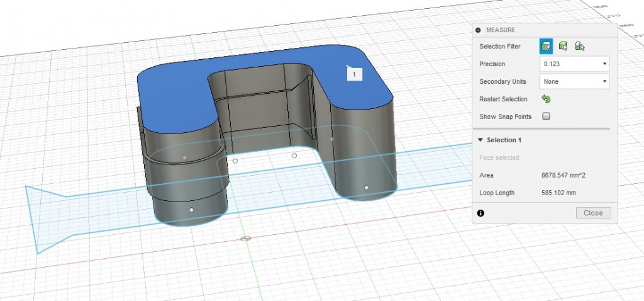644x301 pixels.
Task: Click the green Restart Selection arrow
Action: (x=546, y=99)
